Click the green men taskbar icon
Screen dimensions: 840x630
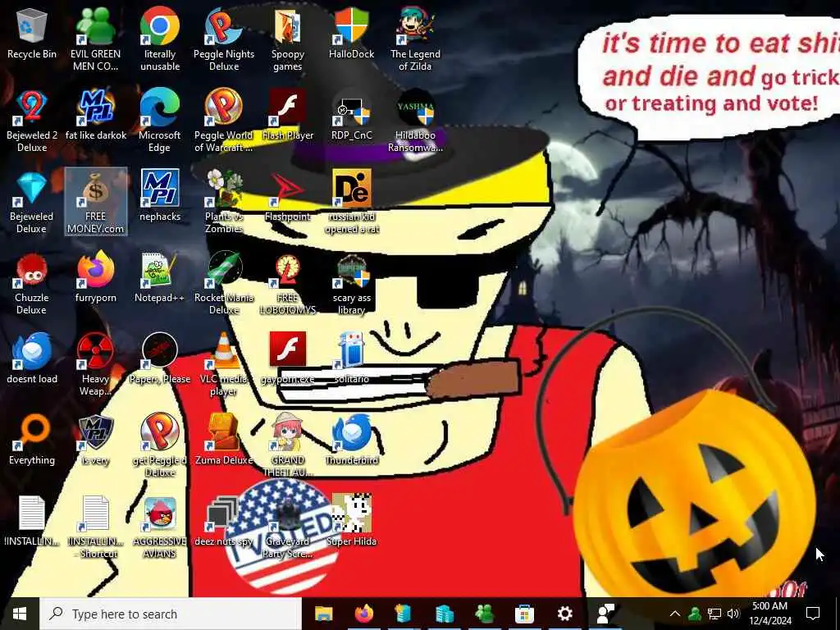484,614
